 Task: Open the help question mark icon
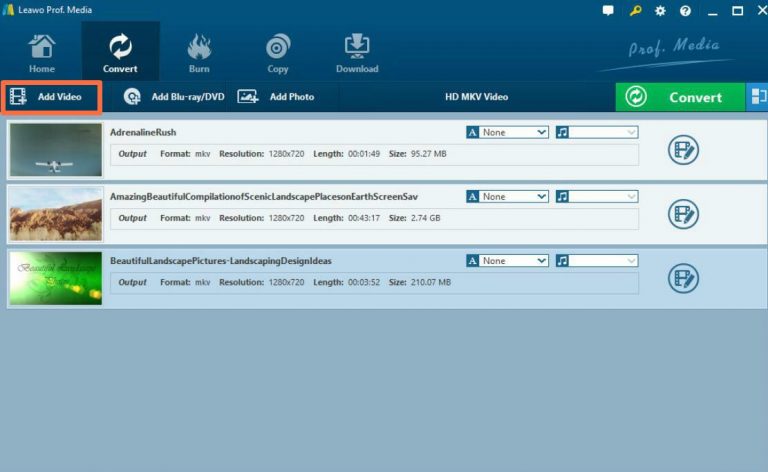click(685, 11)
